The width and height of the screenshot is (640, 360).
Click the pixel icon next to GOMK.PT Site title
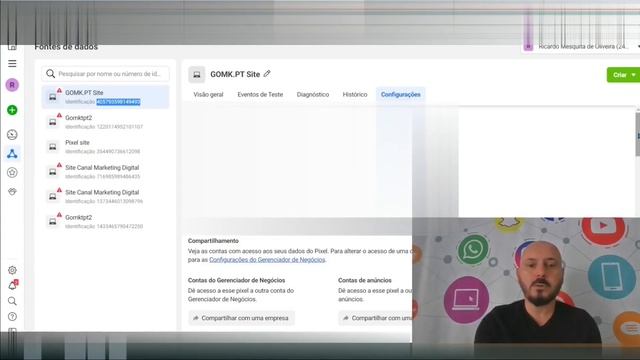click(197, 74)
